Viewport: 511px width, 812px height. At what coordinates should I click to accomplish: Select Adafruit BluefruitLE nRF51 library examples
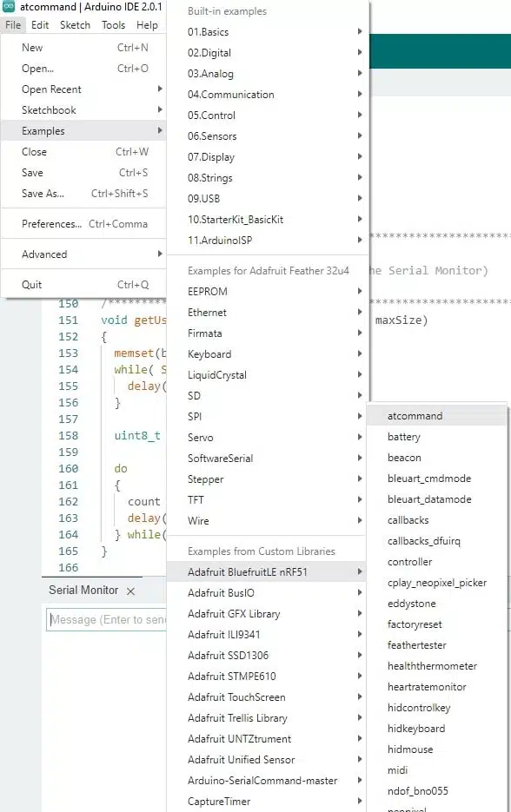268,572
